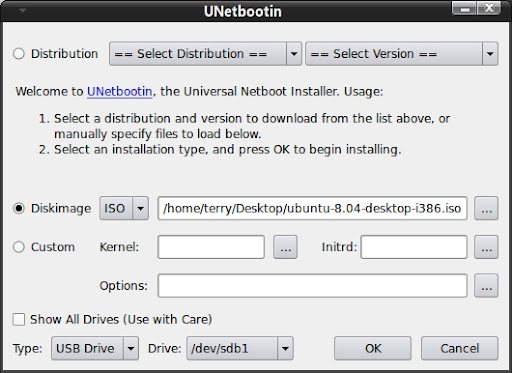
Task: Click the Options input field
Action: 312,286
